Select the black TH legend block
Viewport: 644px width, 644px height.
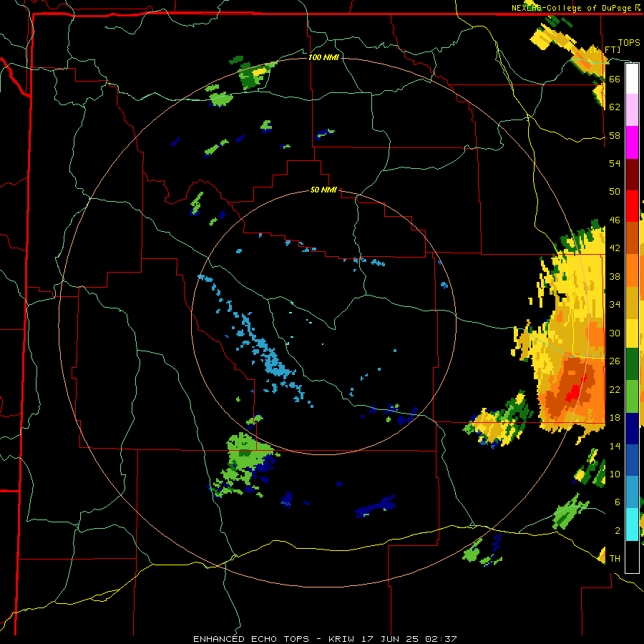[632, 557]
